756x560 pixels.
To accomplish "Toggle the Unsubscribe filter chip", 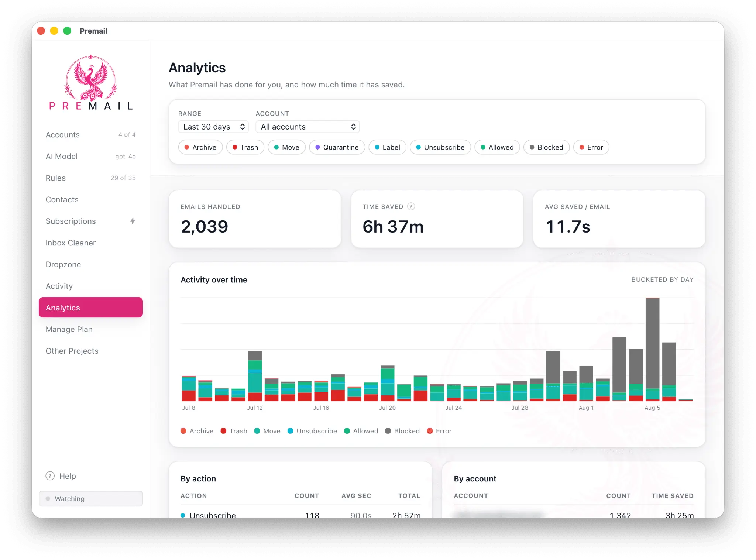I will click(440, 147).
